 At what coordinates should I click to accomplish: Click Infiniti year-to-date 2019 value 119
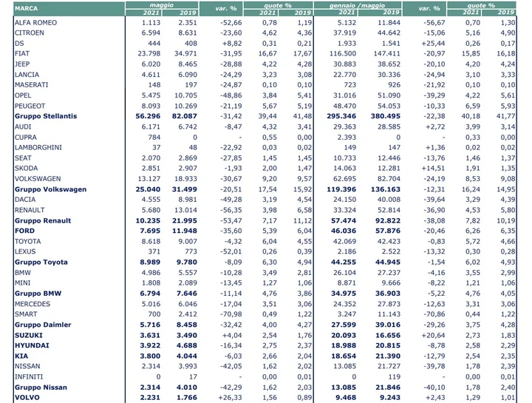point(395,377)
